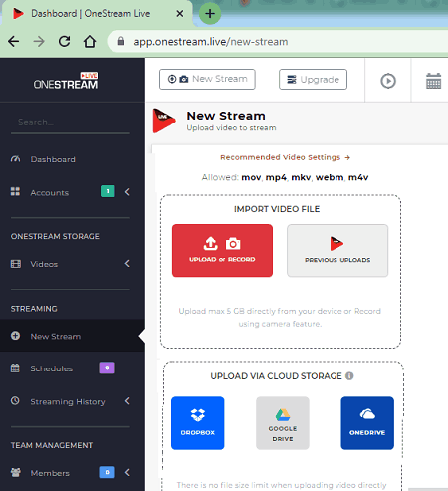Click the New Stream page header logo
Viewport: 448px width, 491px height.
pos(164,121)
